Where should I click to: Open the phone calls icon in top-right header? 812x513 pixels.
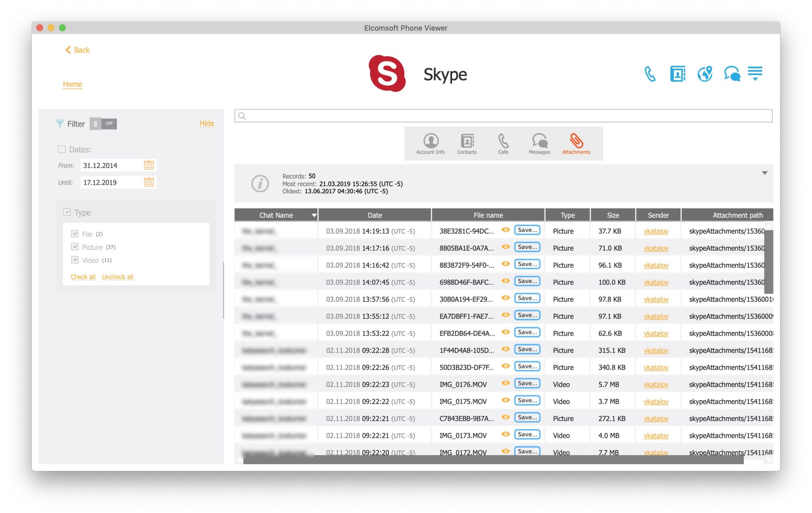(x=650, y=74)
